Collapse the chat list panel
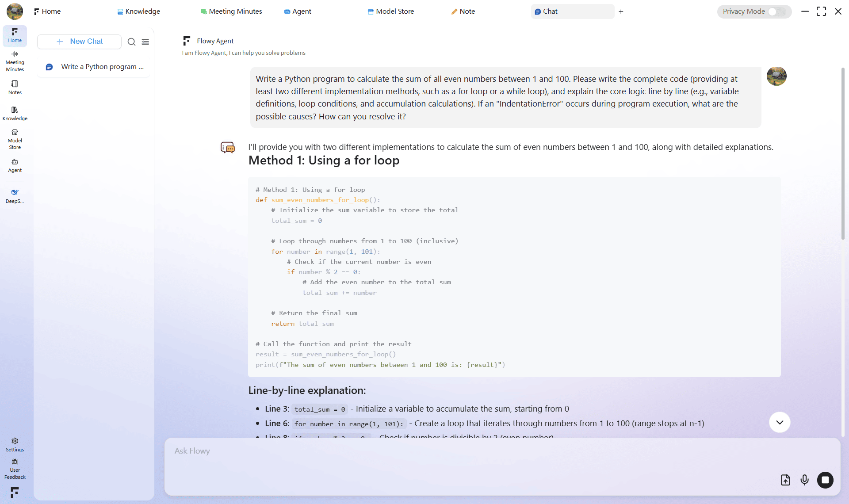 point(145,42)
